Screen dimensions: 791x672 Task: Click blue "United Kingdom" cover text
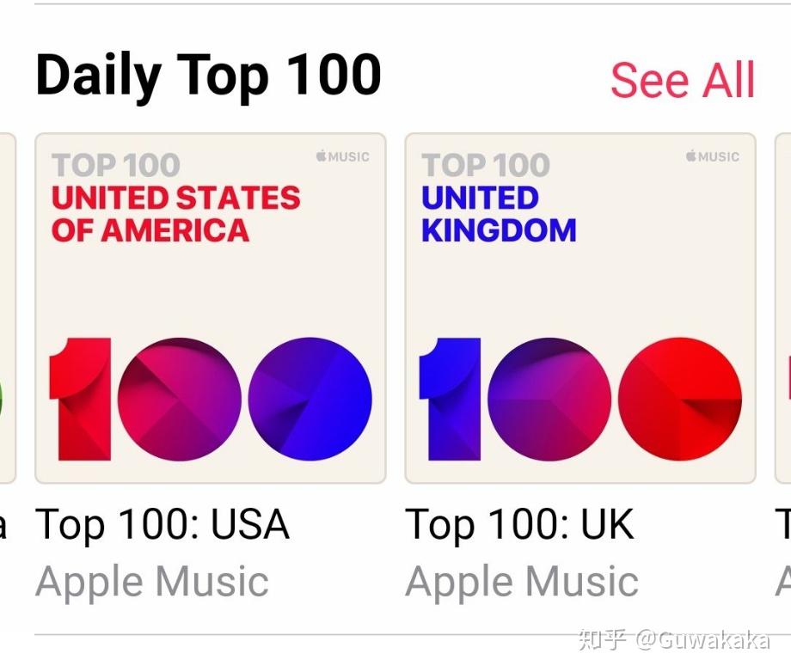(x=498, y=214)
